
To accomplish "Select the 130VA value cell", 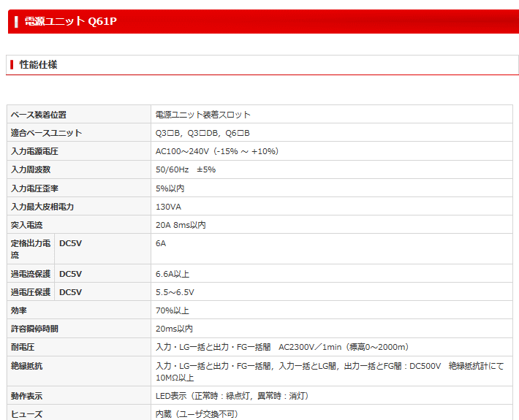I will click(x=332, y=207).
